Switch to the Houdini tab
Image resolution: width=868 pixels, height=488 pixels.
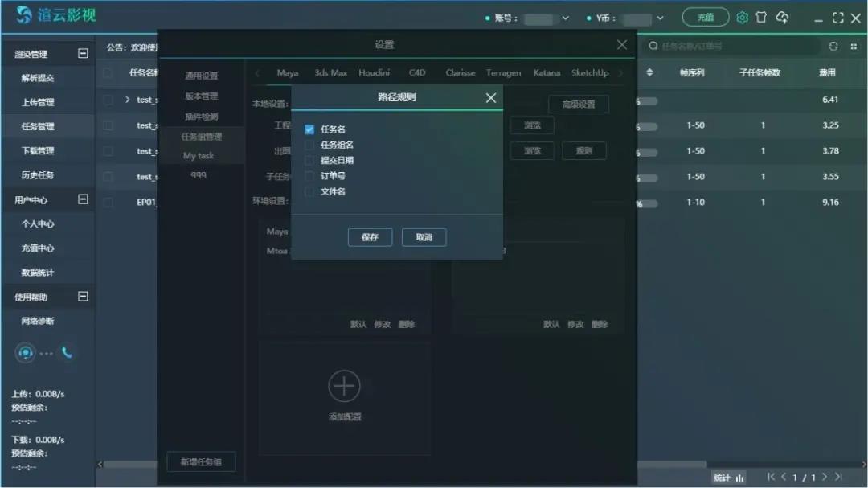click(374, 73)
